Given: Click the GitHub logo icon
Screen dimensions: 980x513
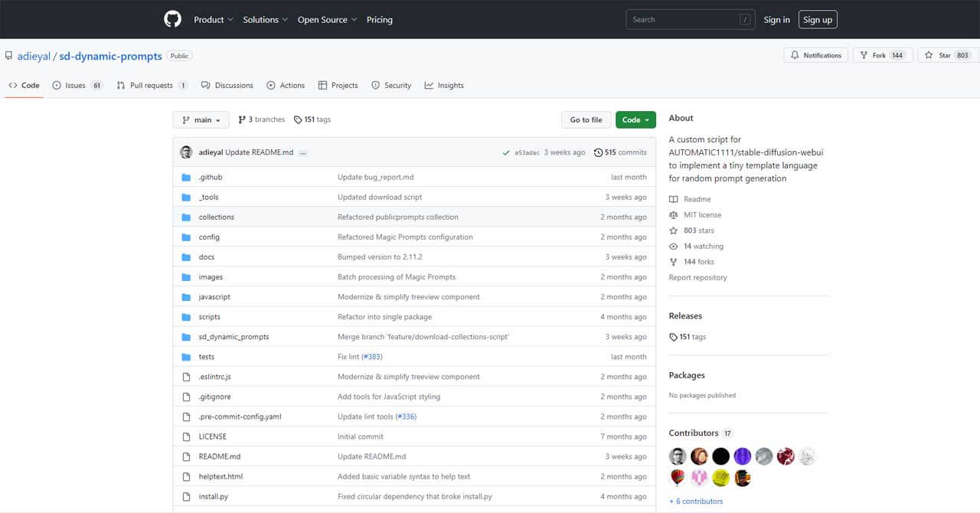Looking at the screenshot, I should 173,19.
